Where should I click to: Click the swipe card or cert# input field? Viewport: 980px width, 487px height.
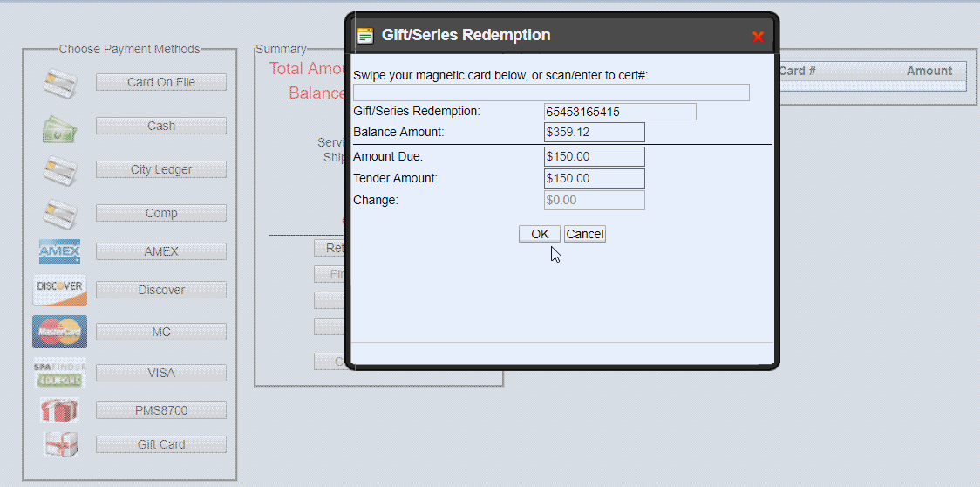[x=551, y=93]
